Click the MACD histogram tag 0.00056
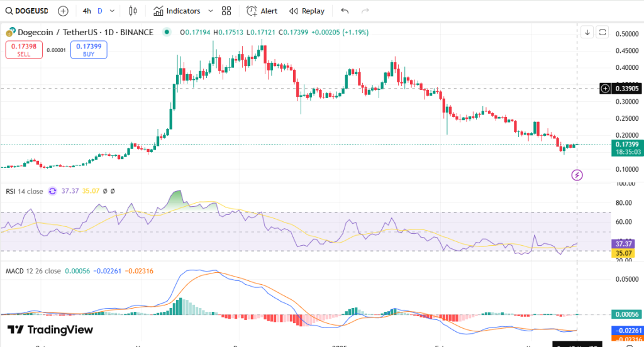This screenshot has height=347, width=644. click(627, 314)
